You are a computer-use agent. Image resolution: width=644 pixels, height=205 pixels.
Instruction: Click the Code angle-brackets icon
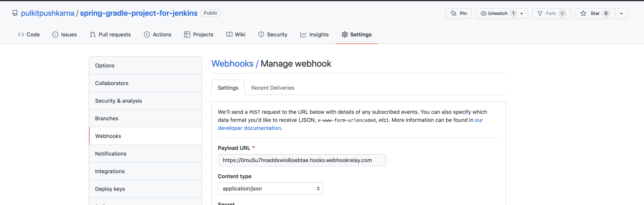21,34
